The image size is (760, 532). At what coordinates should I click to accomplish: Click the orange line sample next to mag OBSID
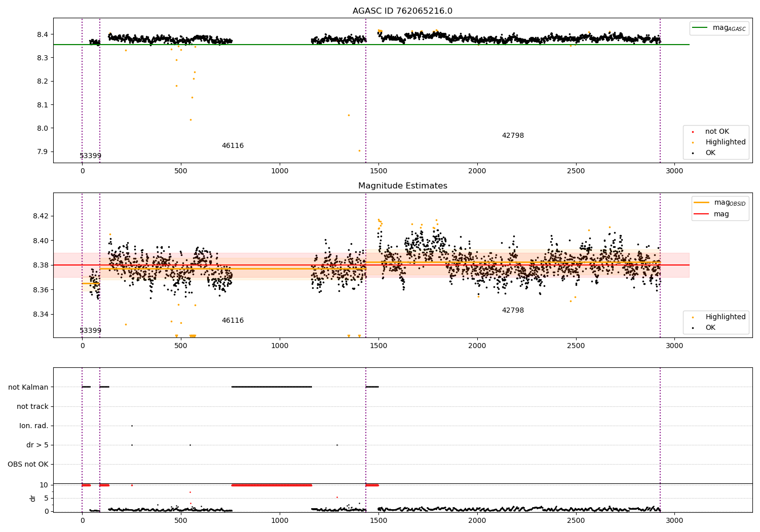(x=702, y=203)
